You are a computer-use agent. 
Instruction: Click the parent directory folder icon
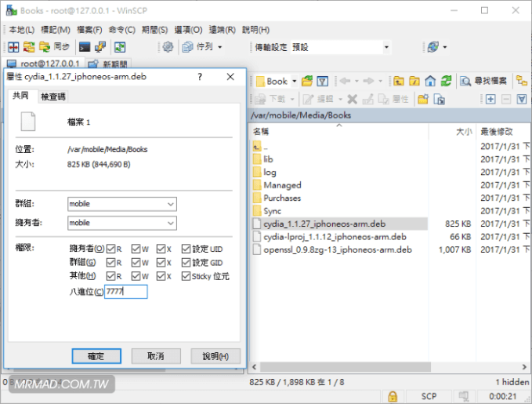(399, 82)
